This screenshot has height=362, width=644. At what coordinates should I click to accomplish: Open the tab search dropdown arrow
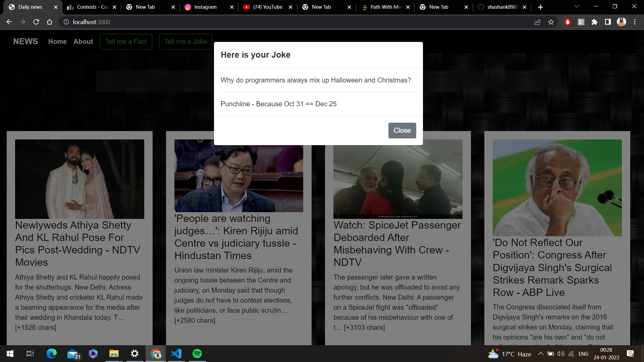(577, 6)
